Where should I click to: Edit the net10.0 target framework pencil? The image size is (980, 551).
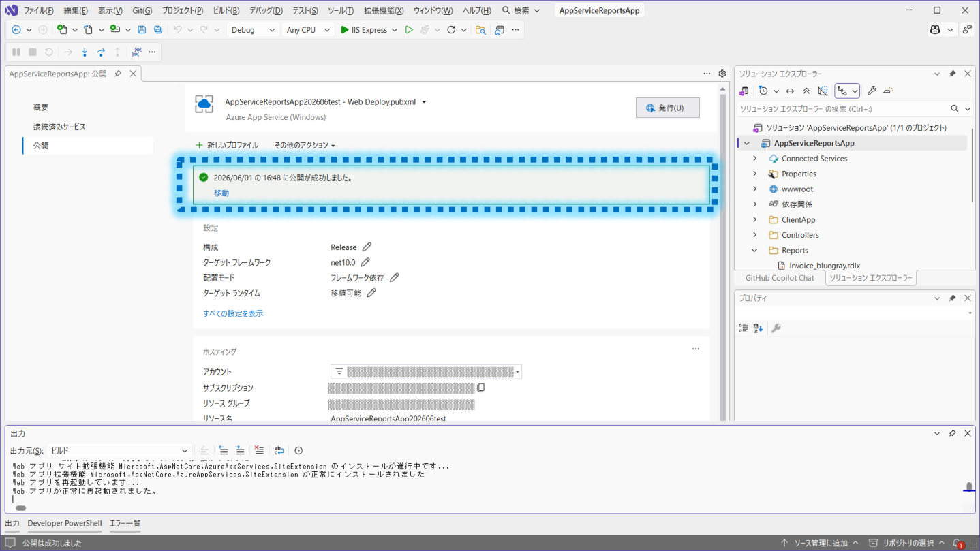click(x=365, y=262)
